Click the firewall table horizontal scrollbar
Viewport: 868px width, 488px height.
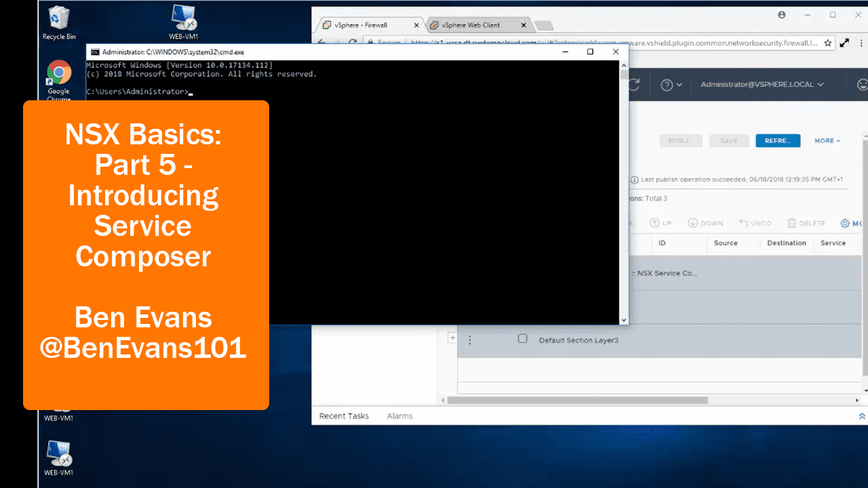[577, 400]
